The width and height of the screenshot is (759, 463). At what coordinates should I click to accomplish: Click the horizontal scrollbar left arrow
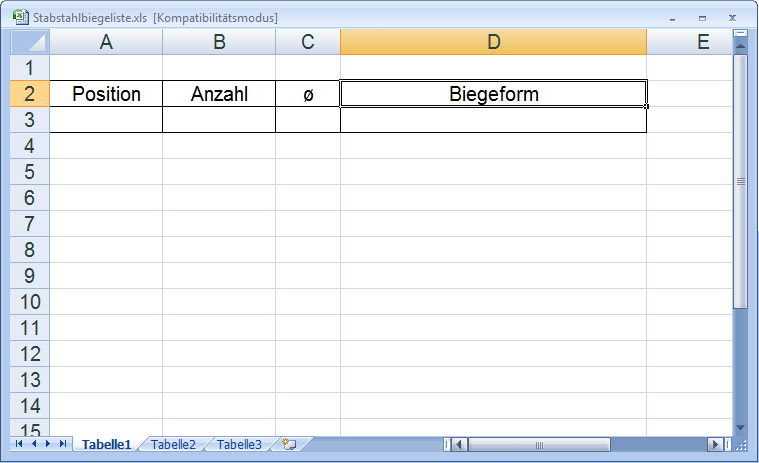click(460, 444)
